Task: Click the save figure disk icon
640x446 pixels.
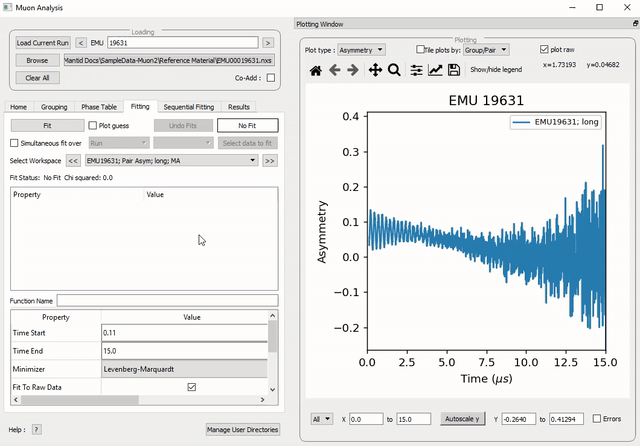Action: (454, 70)
